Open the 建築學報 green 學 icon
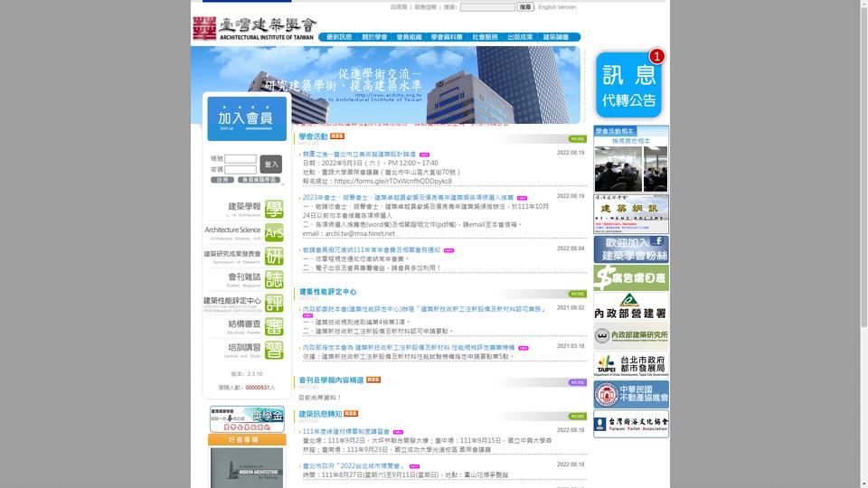The image size is (868, 488). 274,209
